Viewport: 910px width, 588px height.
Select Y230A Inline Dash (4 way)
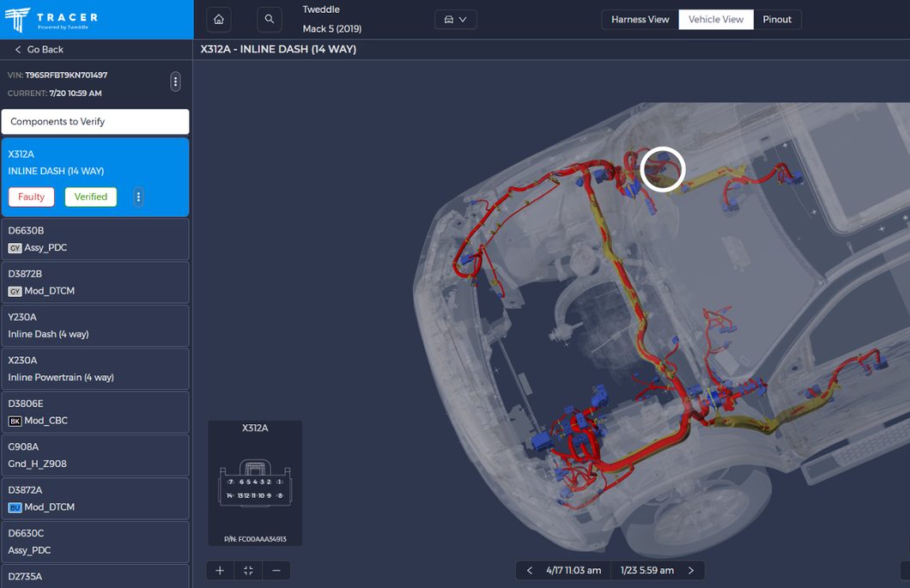pyautogui.click(x=95, y=325)
